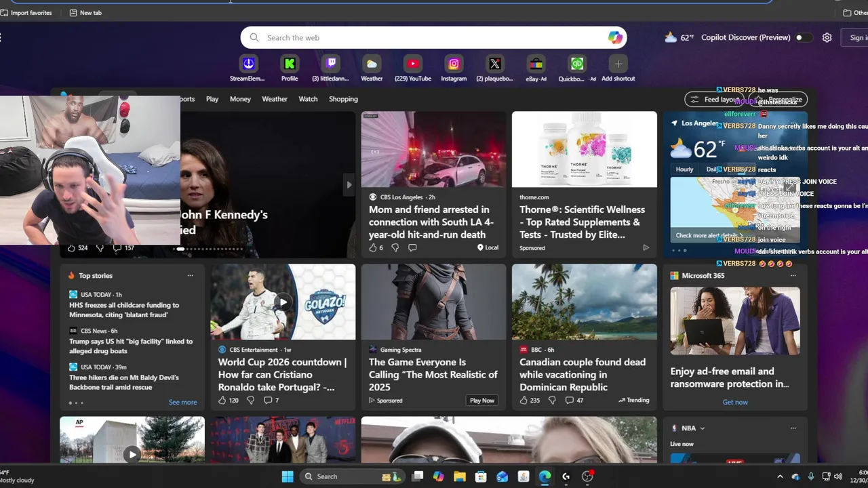Toggle Copilot Discover (Preview) switch
The height and width of the screenshot is (488, 868).
pos(804,37)
